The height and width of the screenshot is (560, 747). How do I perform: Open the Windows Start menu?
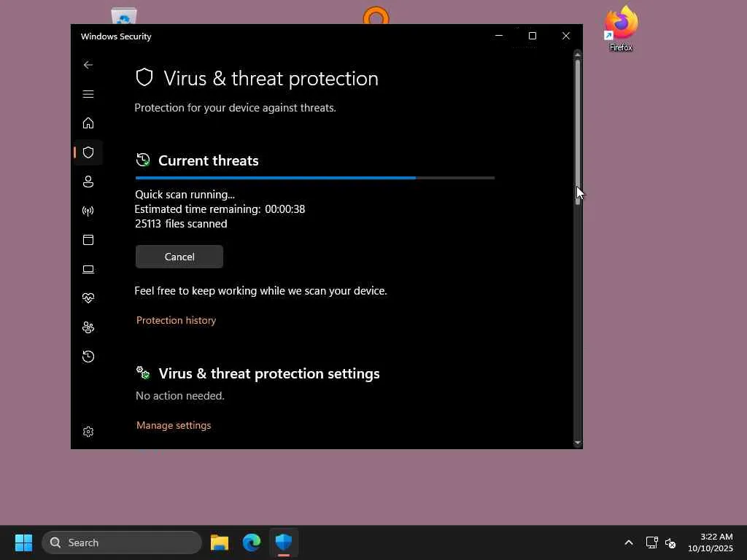pos(23,542)
